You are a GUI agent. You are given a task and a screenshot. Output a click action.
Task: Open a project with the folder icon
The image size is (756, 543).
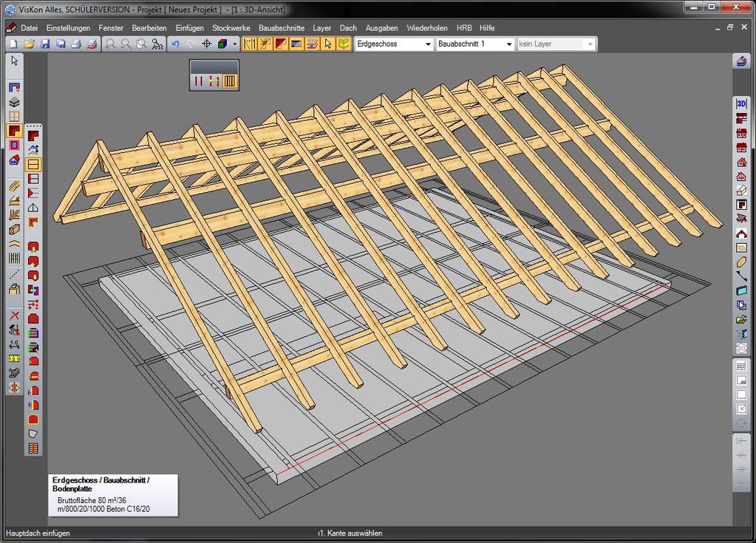click(x=30, y=44)
